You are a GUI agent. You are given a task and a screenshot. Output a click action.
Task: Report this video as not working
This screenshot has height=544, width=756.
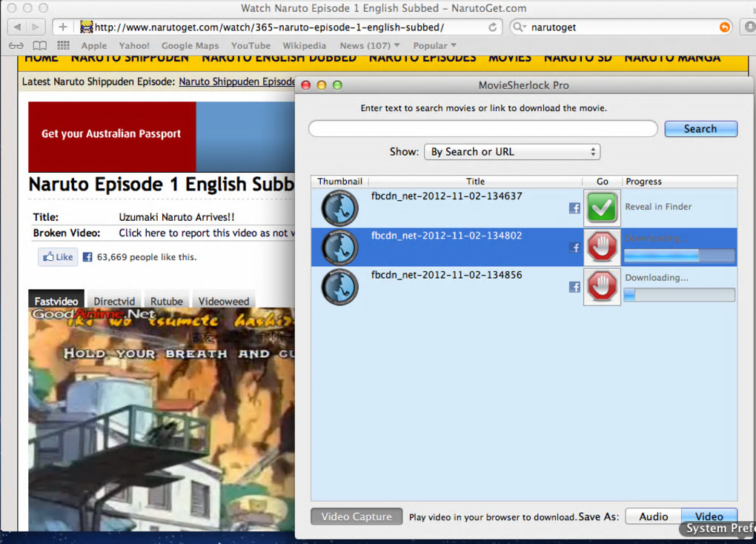(207, 233)
